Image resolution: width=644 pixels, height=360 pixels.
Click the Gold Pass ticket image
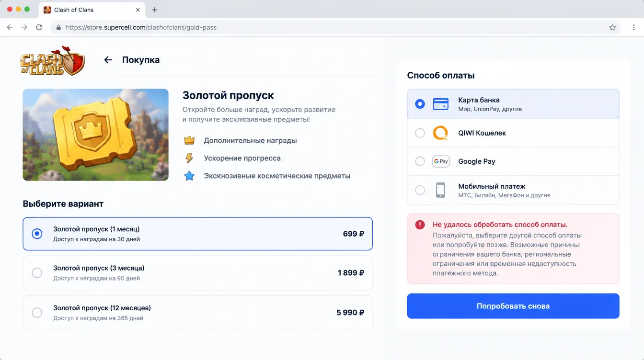point(95,135)
